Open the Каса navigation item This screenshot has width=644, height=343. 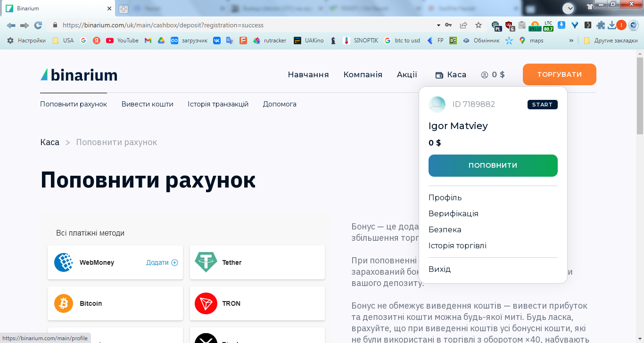(451, 74)
